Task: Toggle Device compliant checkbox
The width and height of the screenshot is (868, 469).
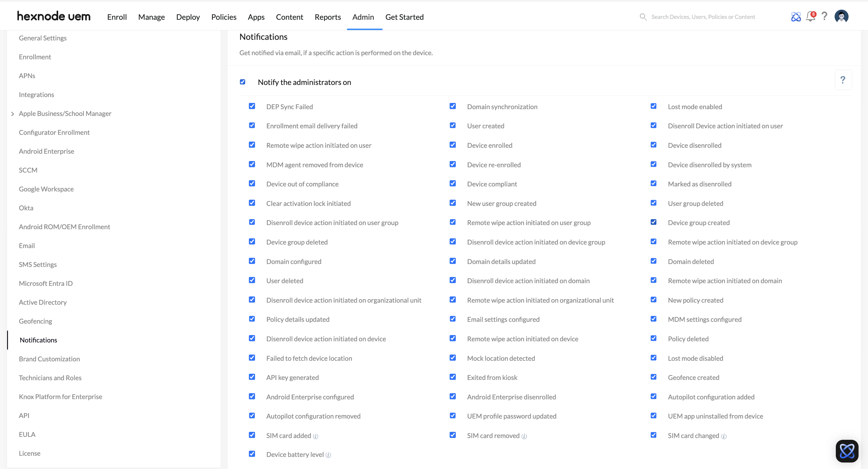Action: point(453,183)
